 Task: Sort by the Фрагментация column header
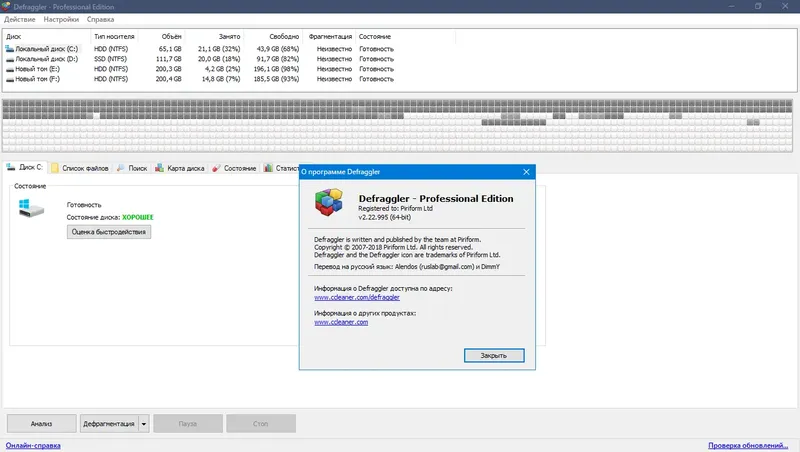coord(330,37)
